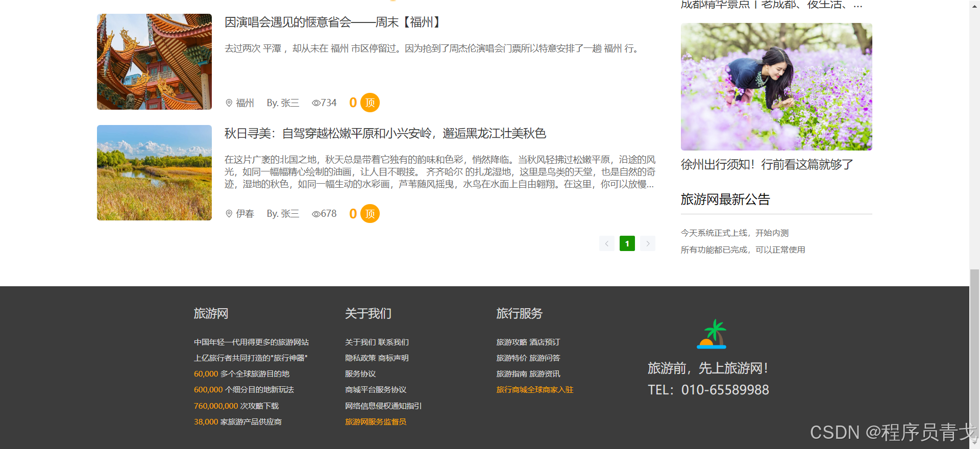
Task: Open footer link 旅游特价 旅游问答
Action: (x=528, y=358)
